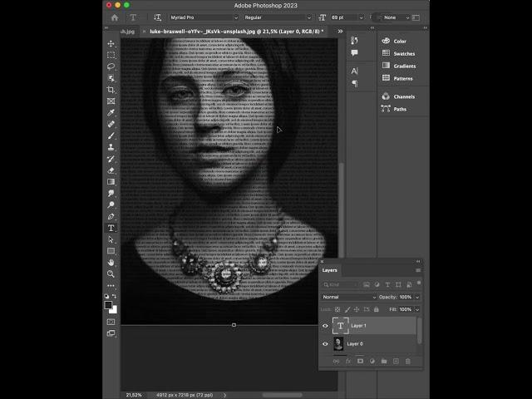Change screen mode at toolbar bottom
Image resolution: width=532 pixels, height=399 pixels.
click(x=111, y=333)
